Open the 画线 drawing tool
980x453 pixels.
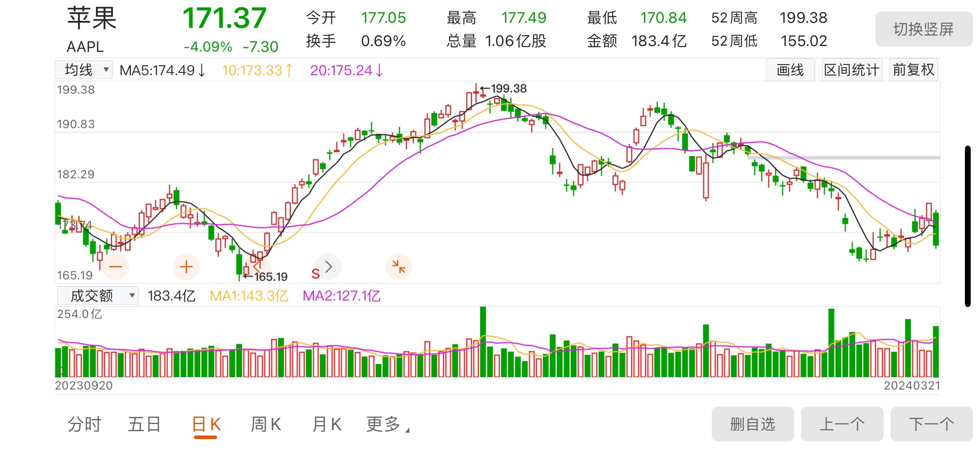point(790,70)
